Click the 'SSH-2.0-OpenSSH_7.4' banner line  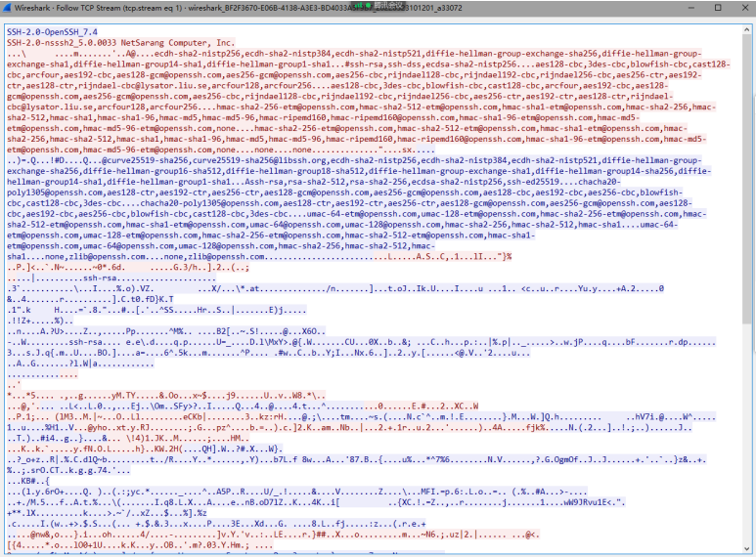(x=52, y=32)
